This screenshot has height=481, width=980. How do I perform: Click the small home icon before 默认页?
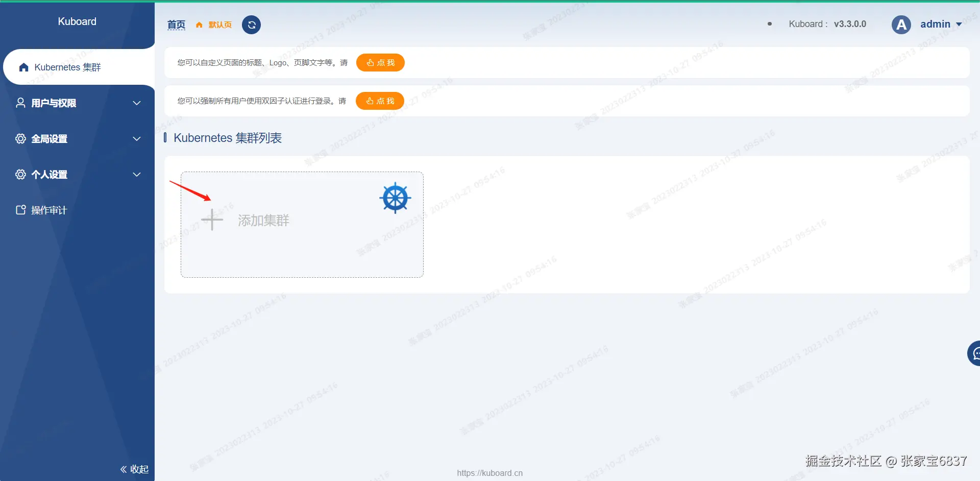point(199,25)
